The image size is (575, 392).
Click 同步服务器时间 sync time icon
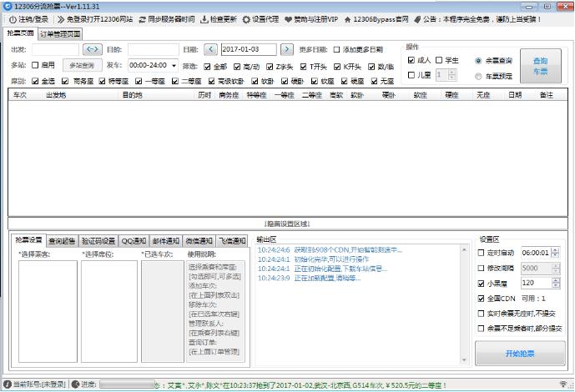[143, 18]
